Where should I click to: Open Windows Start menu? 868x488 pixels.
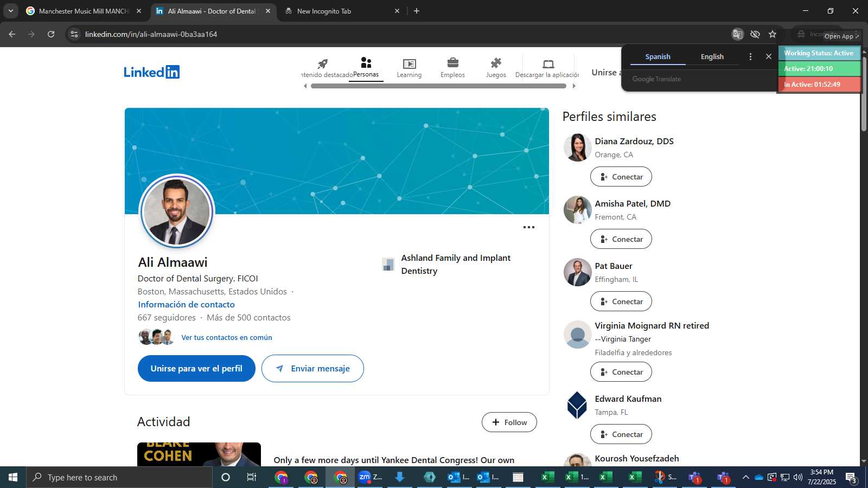pos(13,477)
